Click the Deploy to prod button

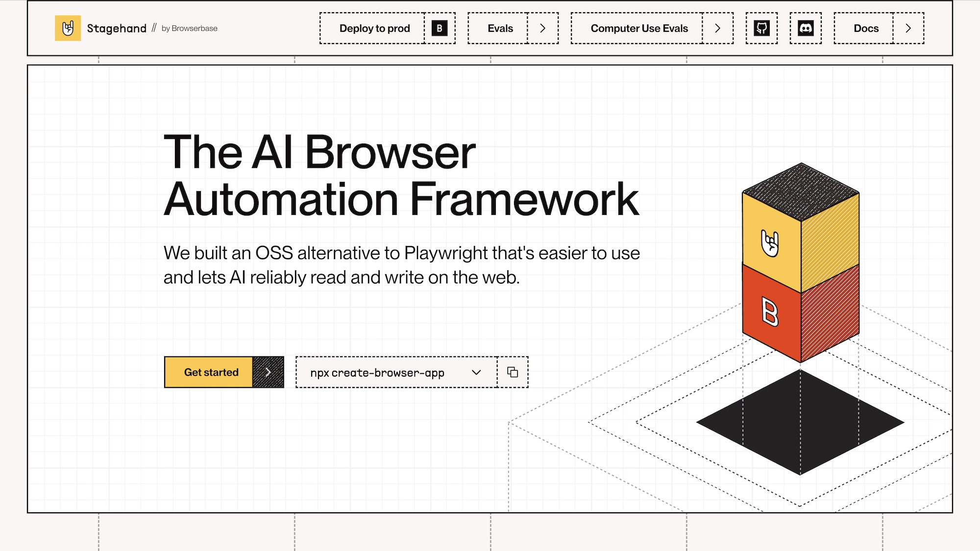coord(374,28)
